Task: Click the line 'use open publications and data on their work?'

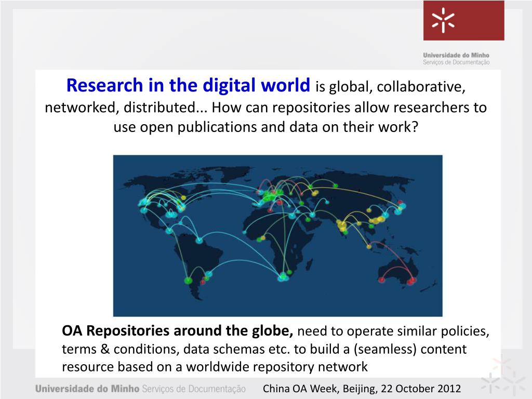Action: tap(265, 127)
